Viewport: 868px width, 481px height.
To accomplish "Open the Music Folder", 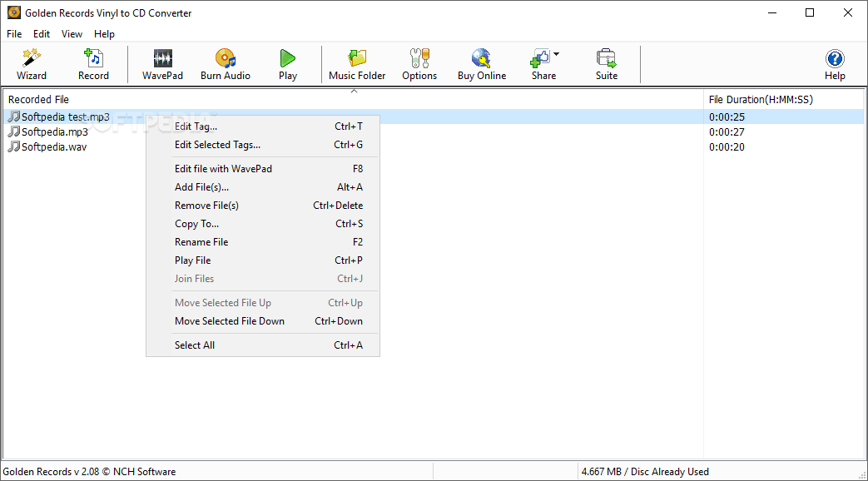I will coord(357,64).
